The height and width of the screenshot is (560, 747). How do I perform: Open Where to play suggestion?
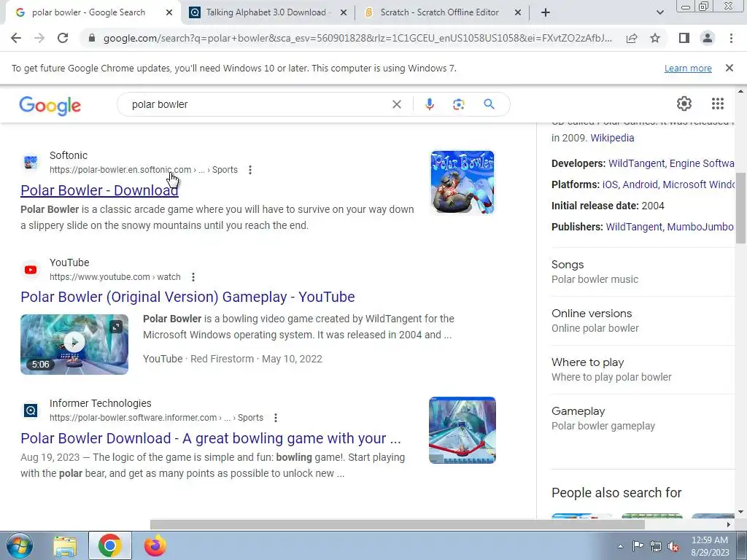click(643, 370)
